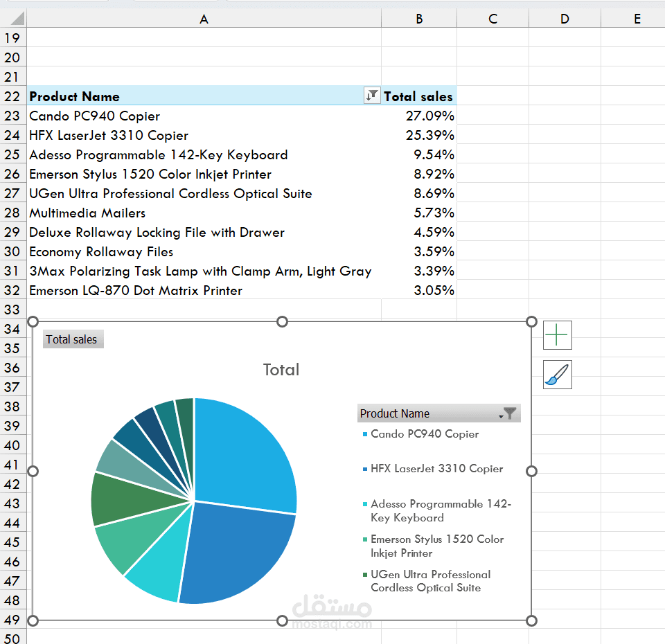Screen dimensions: 665x644
Task: Click the 3.05% value cell
Action: click(x=419, y=290)
